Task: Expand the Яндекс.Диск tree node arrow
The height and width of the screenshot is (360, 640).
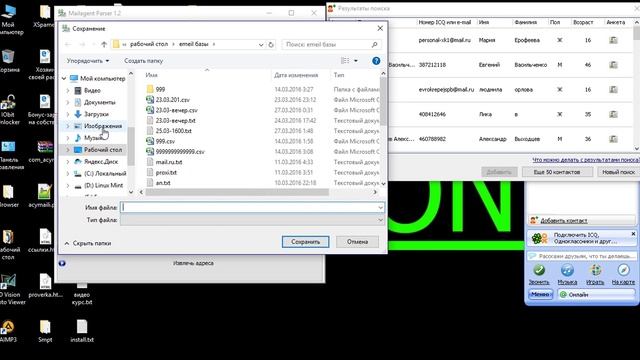Action: pos(68,162)
